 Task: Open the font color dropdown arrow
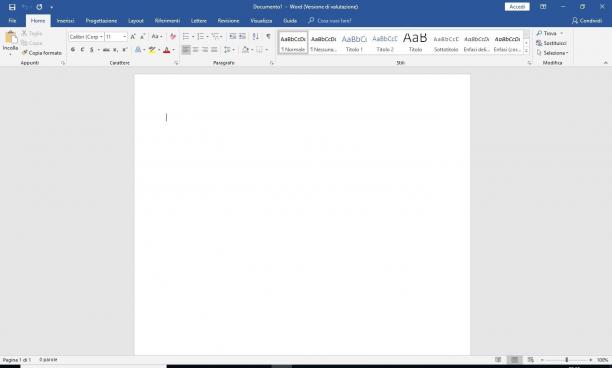click(x=174, y=50)
